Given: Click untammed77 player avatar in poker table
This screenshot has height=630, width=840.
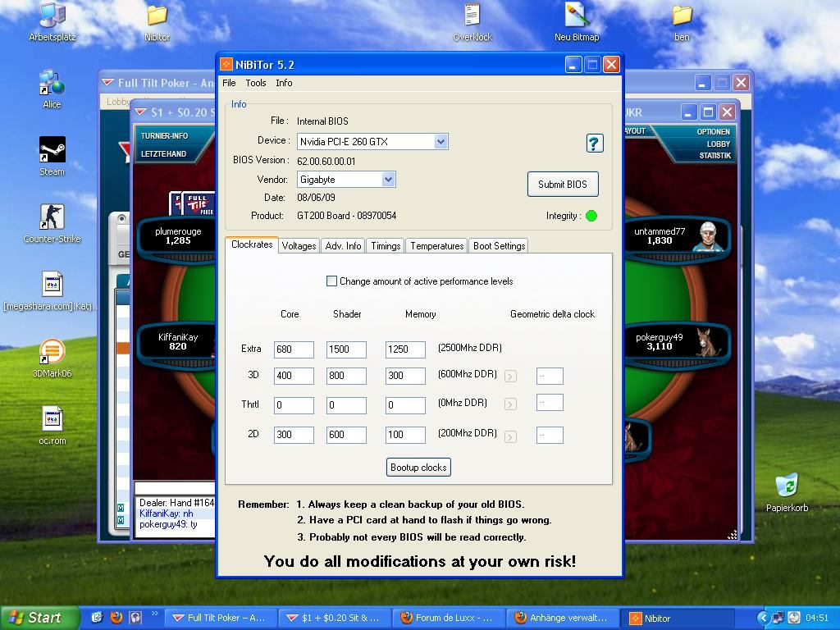Looking at the screenshot, I should point(708,235).
